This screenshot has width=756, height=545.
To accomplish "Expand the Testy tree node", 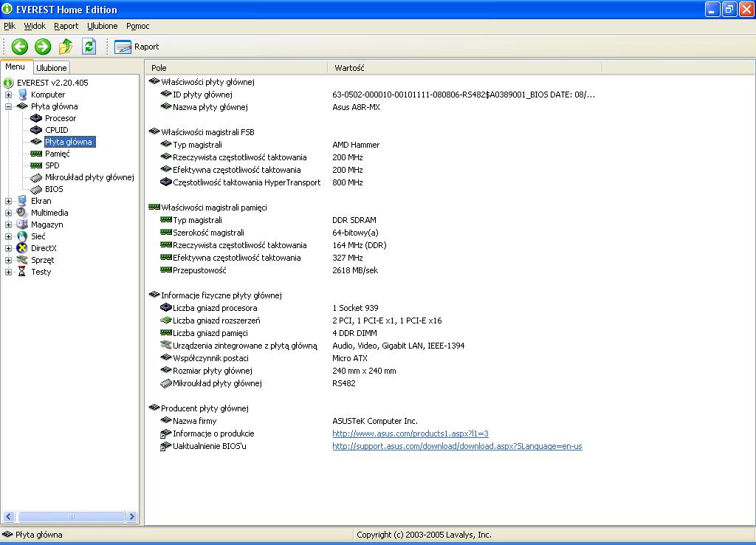I will 8,272.
